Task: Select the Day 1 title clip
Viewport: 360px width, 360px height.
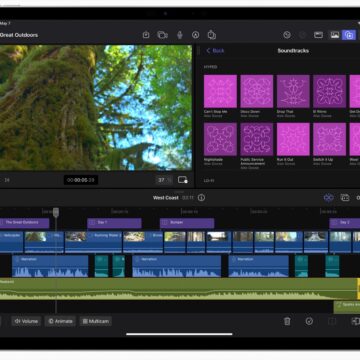Action: (x=114, y=223)
